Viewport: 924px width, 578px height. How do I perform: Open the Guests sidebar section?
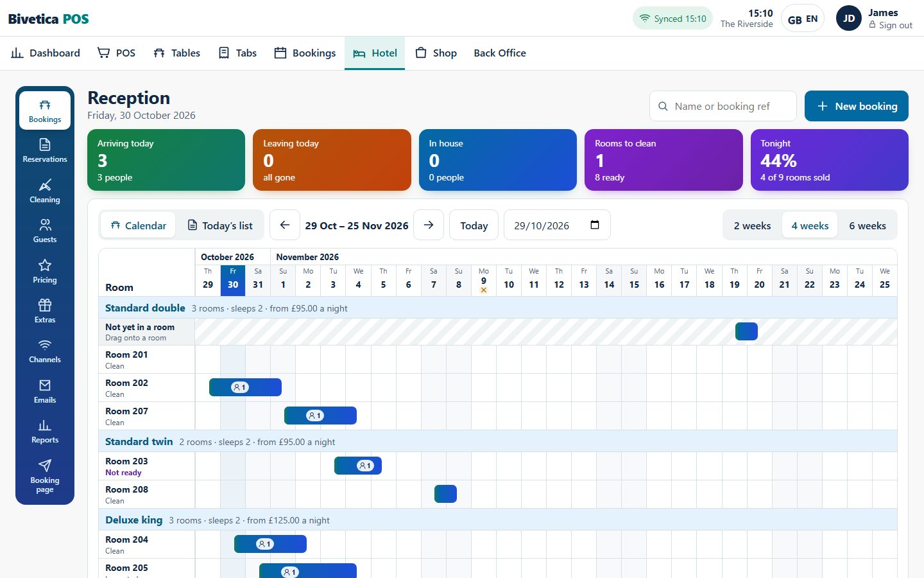45,231
